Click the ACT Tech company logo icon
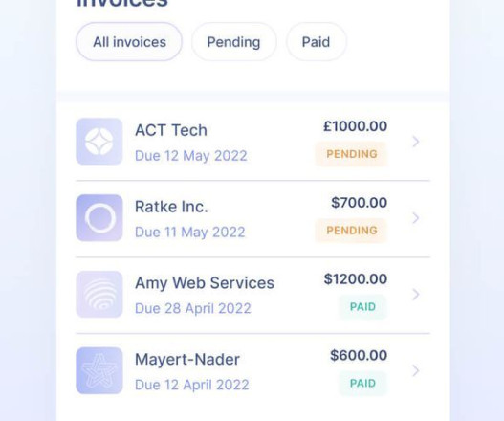The image size is (504, 421). tap(99, 142)
